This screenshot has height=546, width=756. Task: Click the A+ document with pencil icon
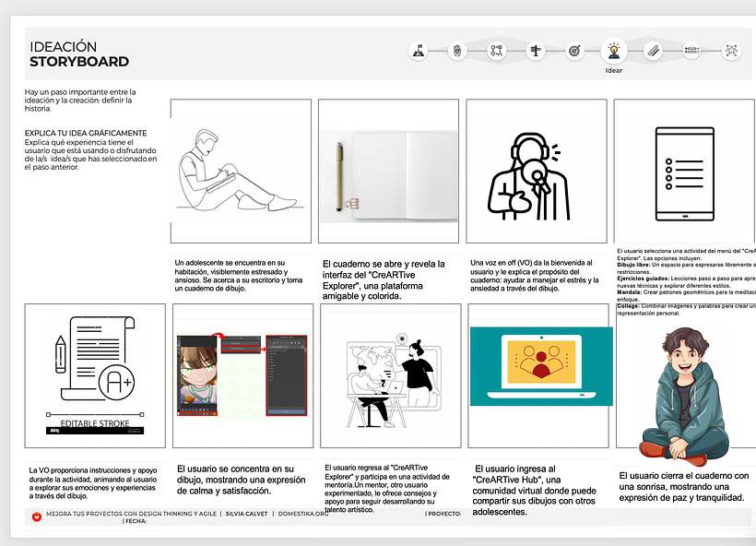coord(97,359)
